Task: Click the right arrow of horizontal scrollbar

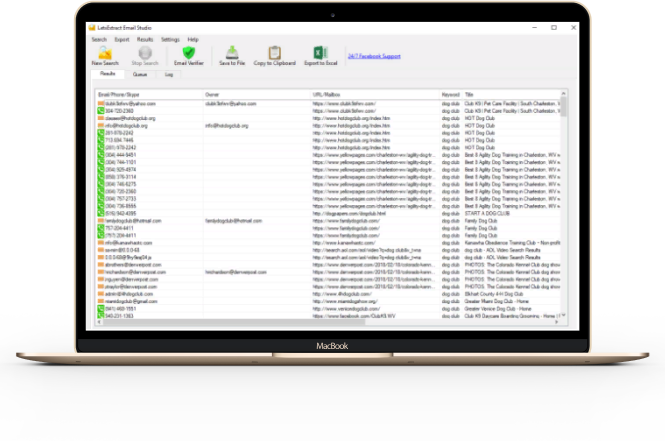Action: [556, 322]
